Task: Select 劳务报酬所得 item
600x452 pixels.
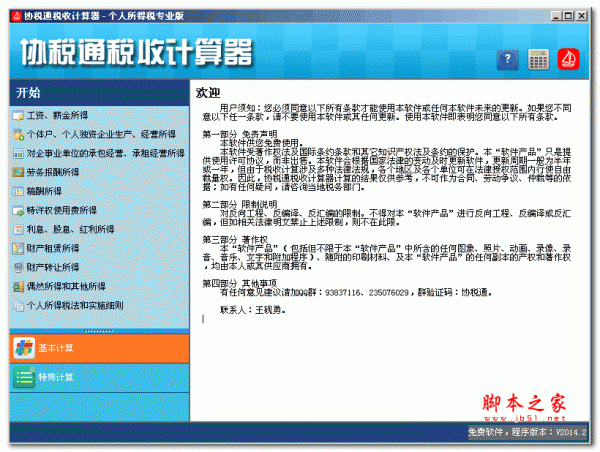Action: point(53,172)
